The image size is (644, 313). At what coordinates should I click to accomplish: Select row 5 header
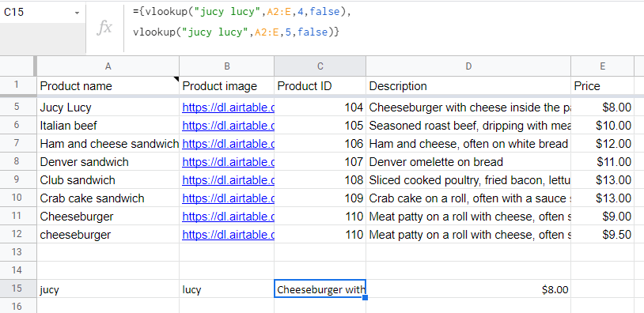[17, 107]
